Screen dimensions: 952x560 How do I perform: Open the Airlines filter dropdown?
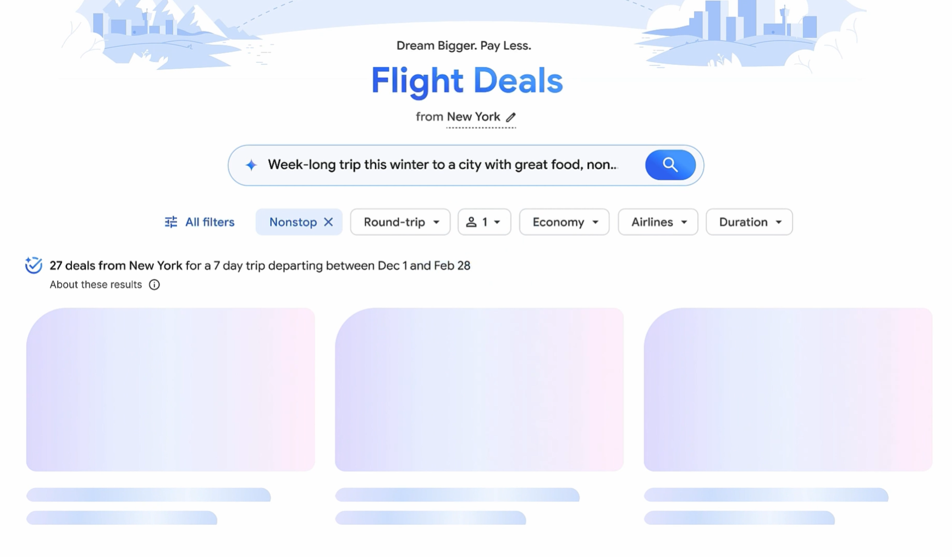(x=658, y=222)
